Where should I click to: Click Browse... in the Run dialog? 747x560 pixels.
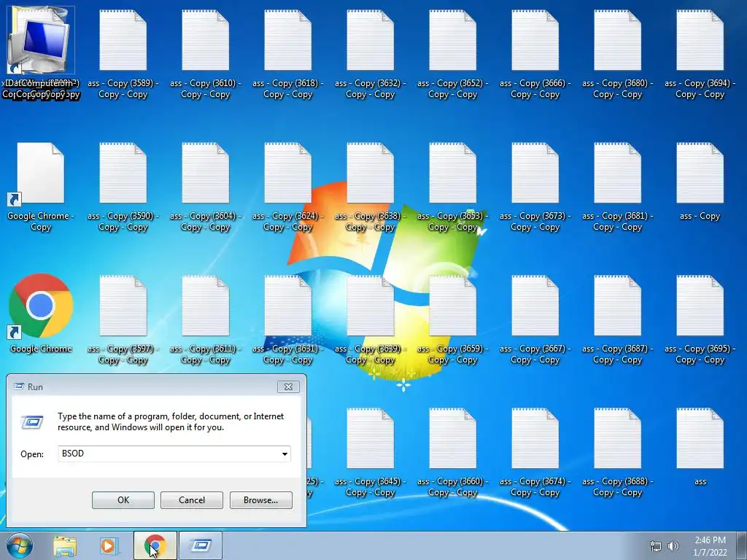pyautogui.click(x=260, y=500)
